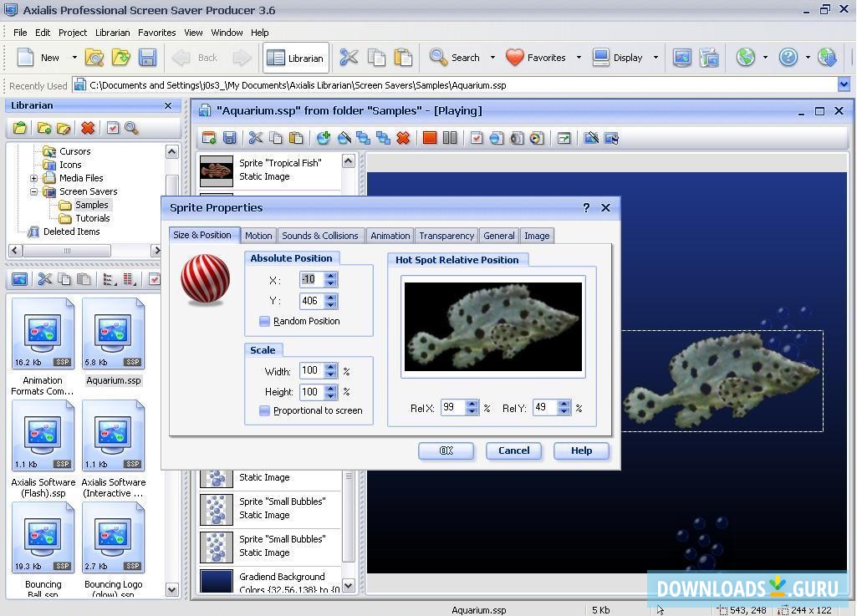Open the Librarian panel from the toolbar
Screen dimensions: 857x616
coord(296,58)
